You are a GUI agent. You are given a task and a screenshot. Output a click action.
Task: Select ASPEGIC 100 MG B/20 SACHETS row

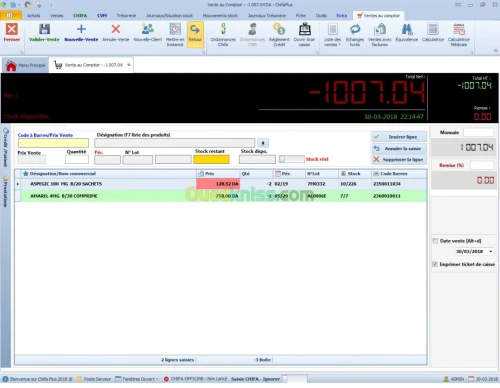click(x=221, y=184)
